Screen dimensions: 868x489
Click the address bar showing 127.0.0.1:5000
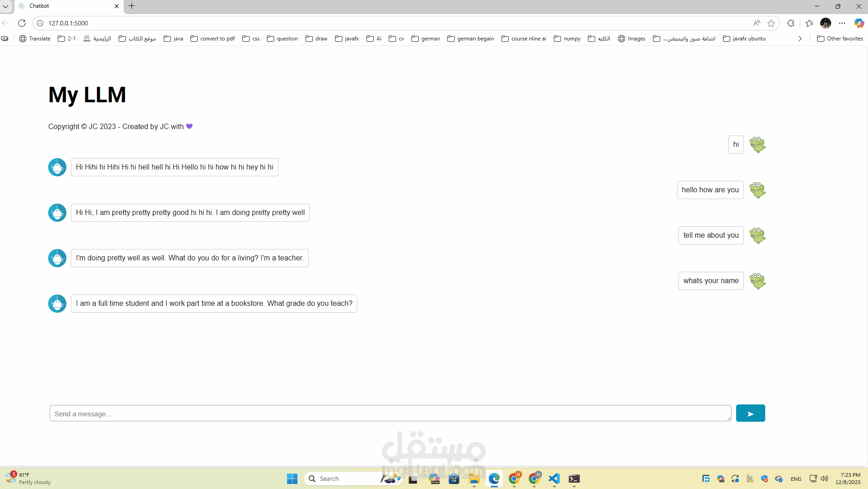point(391,23)
